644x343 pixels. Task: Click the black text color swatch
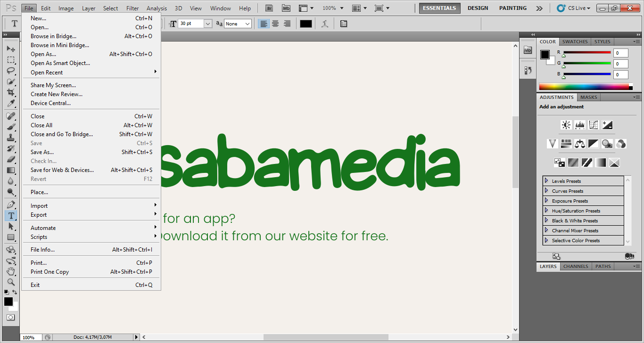(x=306, y=24)
